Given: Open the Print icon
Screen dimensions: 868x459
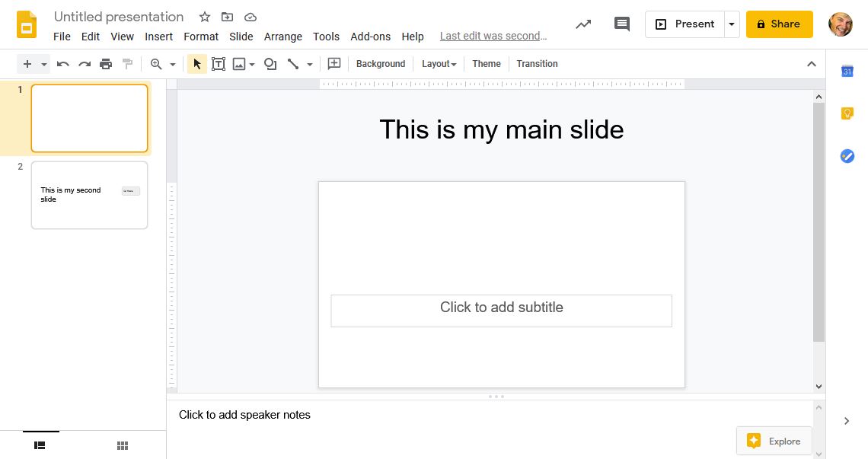Looking at the screenshot, I should [106, 64].
